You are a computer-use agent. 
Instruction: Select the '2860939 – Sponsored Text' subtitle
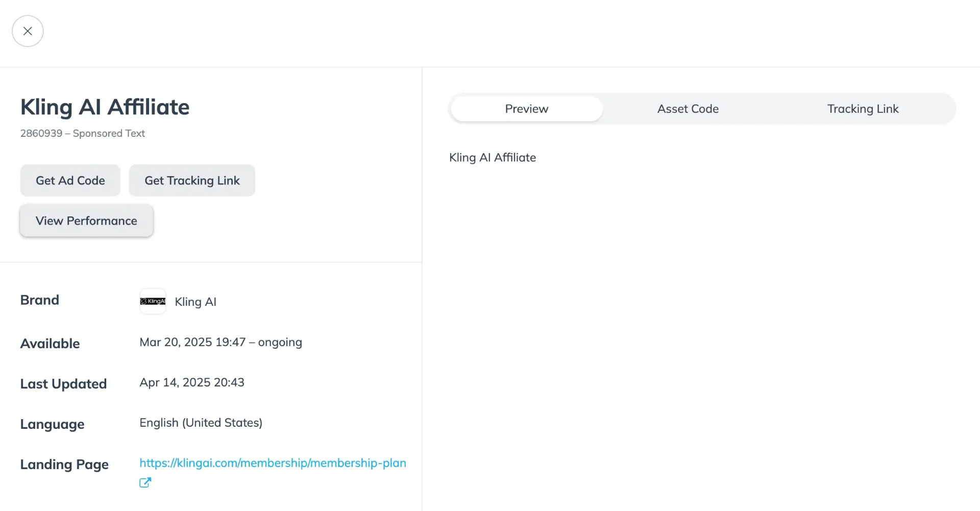pyautogui.click(x=83, y=133)
